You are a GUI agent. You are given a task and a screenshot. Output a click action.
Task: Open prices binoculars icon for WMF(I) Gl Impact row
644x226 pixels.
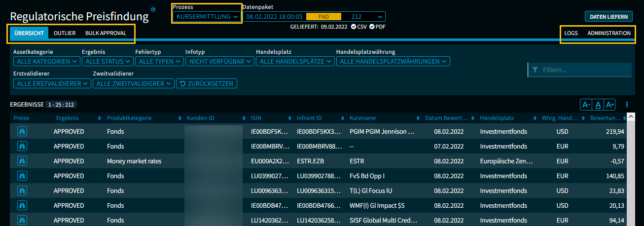tap(22, 206)
